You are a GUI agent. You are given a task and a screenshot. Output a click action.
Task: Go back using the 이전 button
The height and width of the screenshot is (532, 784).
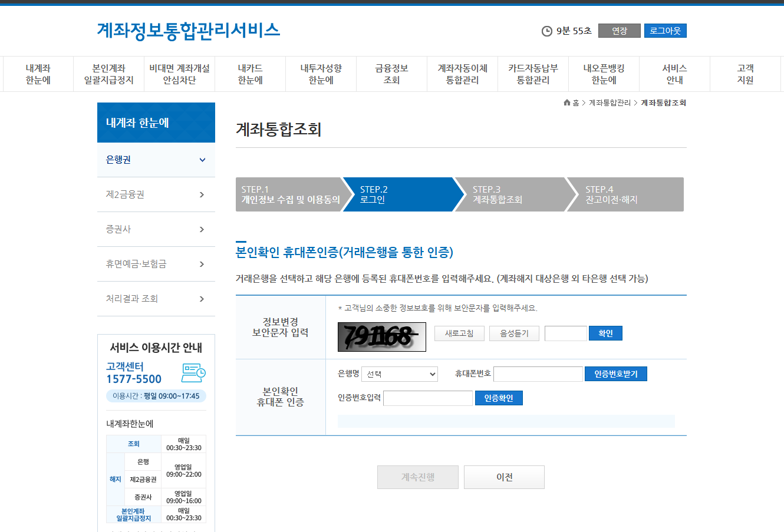pyautogui.click(x=504, y=477)
